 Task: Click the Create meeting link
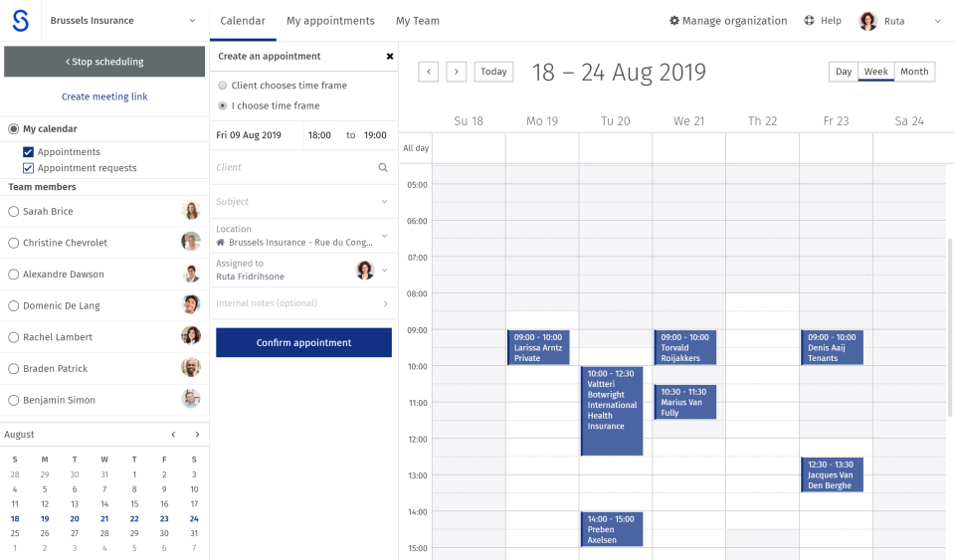click(104, 96)
